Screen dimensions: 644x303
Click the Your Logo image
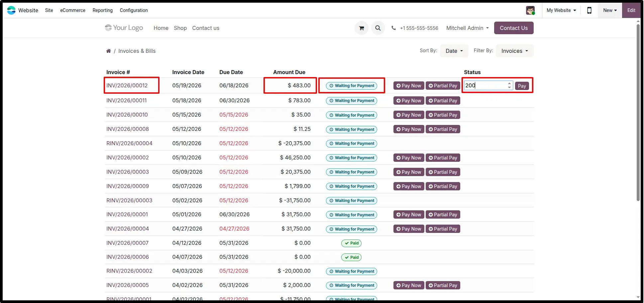(124, 28)
